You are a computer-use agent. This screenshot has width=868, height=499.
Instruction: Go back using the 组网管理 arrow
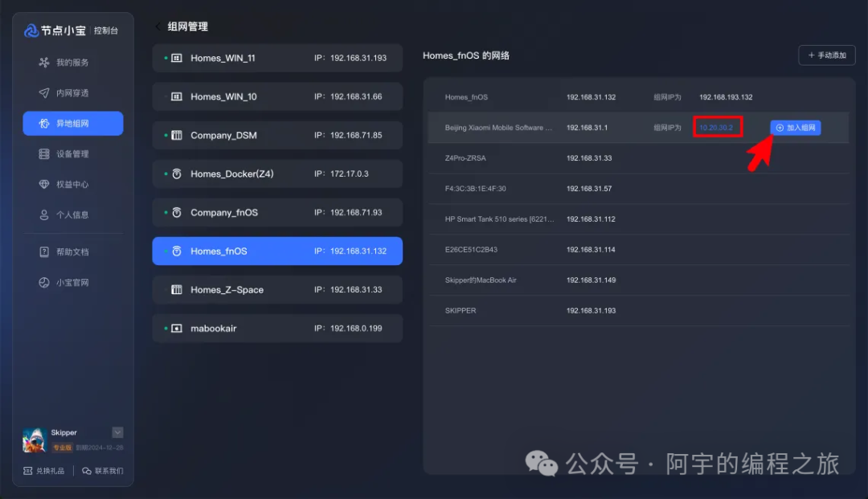pos(158,27)
